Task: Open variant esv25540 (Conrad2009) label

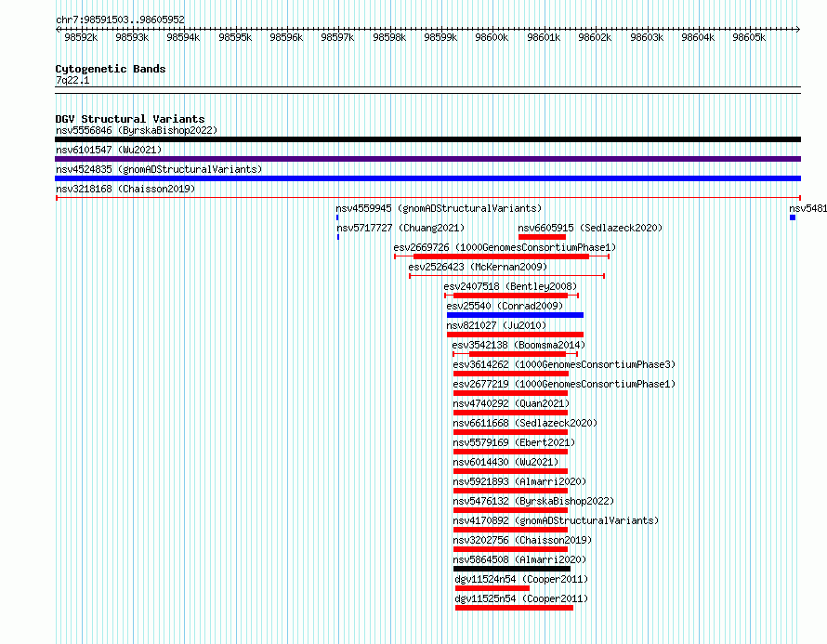Action: [505, 306]
